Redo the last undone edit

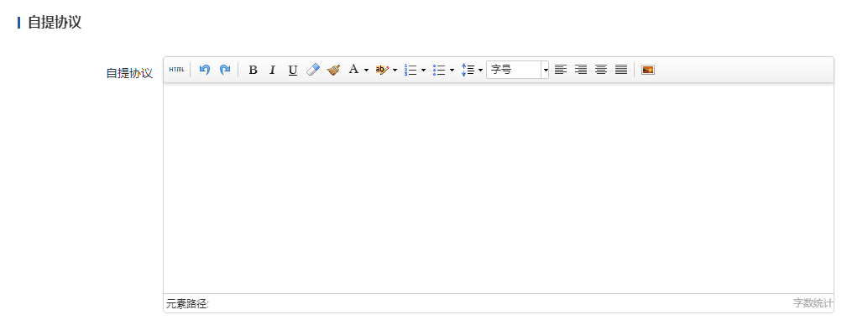tap(225, 70)
